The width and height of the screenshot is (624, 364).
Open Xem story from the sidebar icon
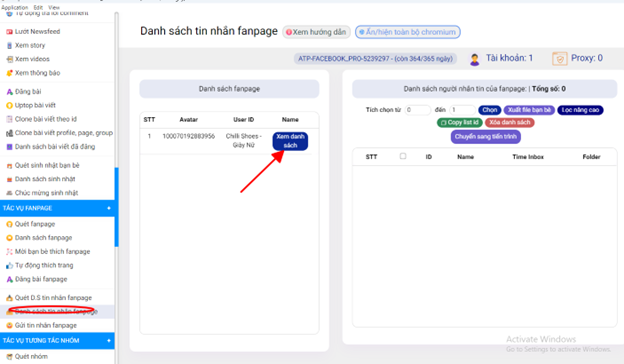point(9,45)
